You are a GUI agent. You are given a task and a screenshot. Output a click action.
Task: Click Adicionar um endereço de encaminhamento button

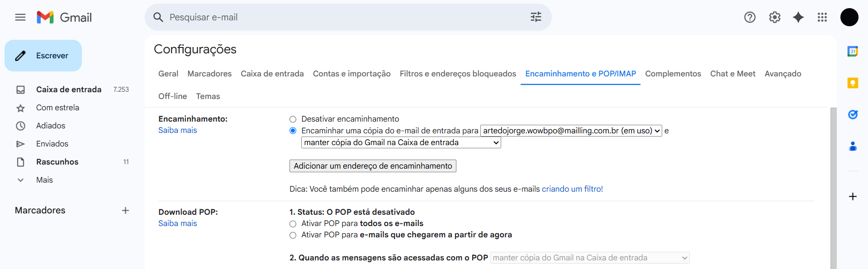[373, 166]
